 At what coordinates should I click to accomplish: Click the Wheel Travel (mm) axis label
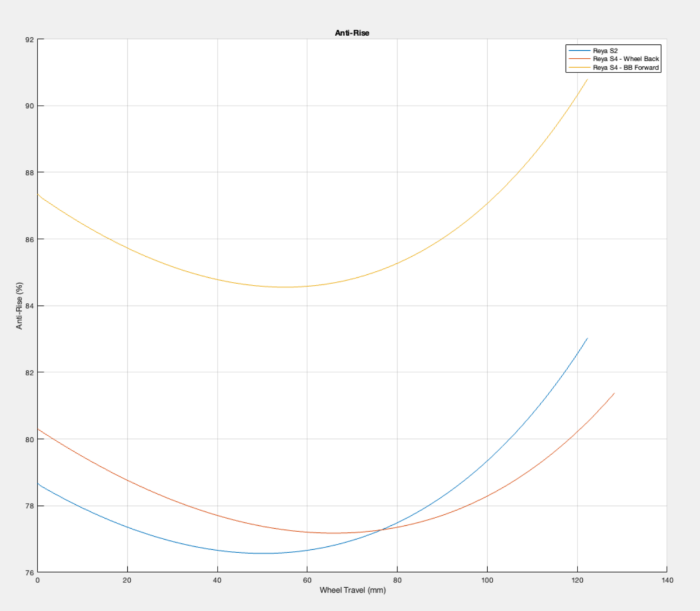[x=352, y=590]
